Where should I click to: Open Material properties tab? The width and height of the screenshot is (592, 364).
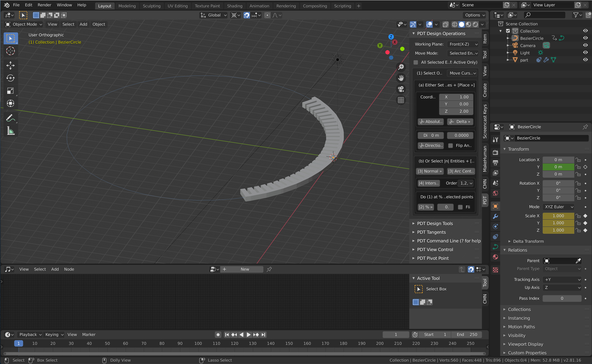[x=495, y=257]
